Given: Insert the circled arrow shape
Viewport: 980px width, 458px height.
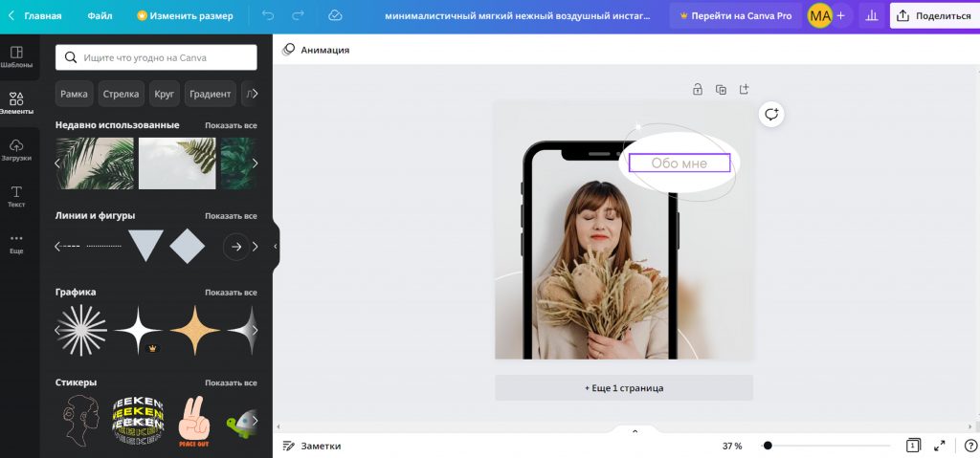Looking at the screenshot, I should 235,247.
